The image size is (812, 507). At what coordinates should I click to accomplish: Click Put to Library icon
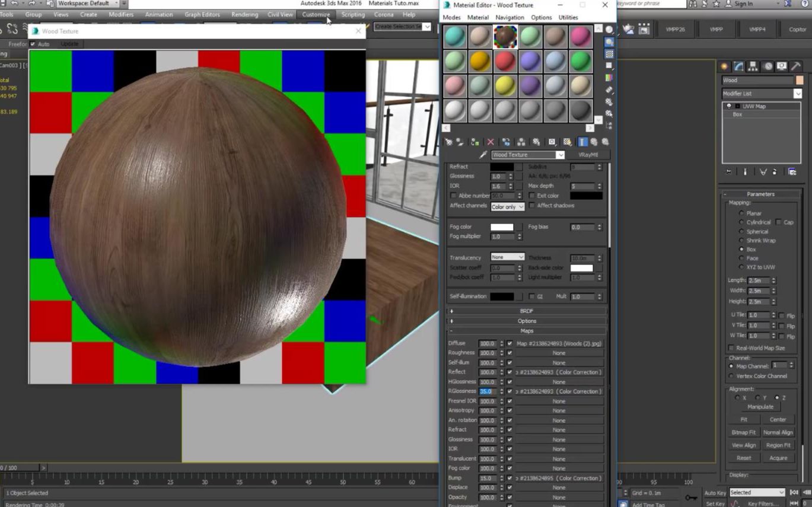(x=537, y=142)
